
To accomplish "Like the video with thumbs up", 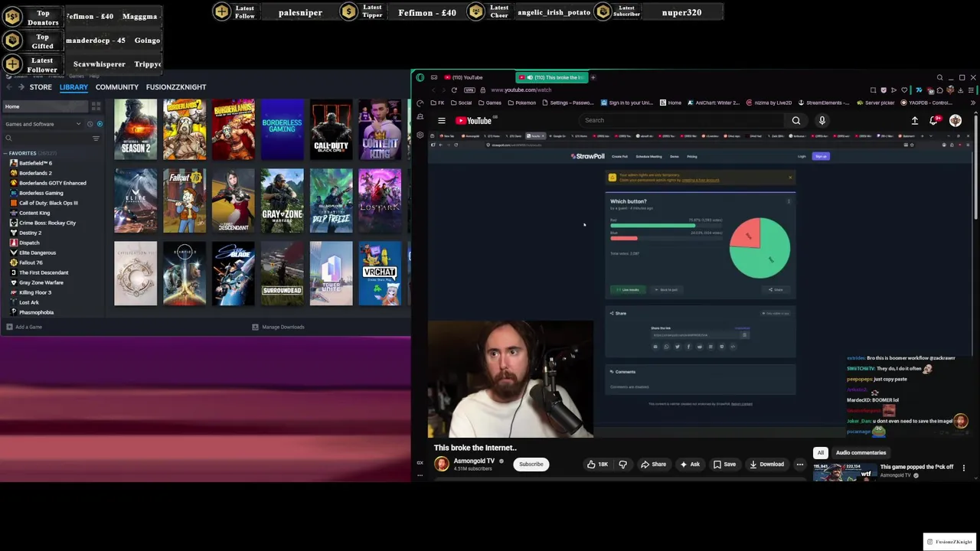I will tap(598, 464).
